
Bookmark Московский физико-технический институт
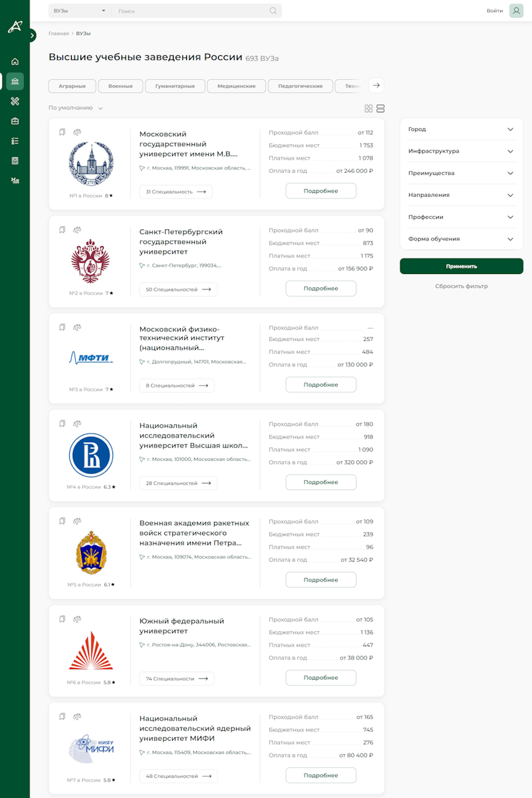click(63, 327)
